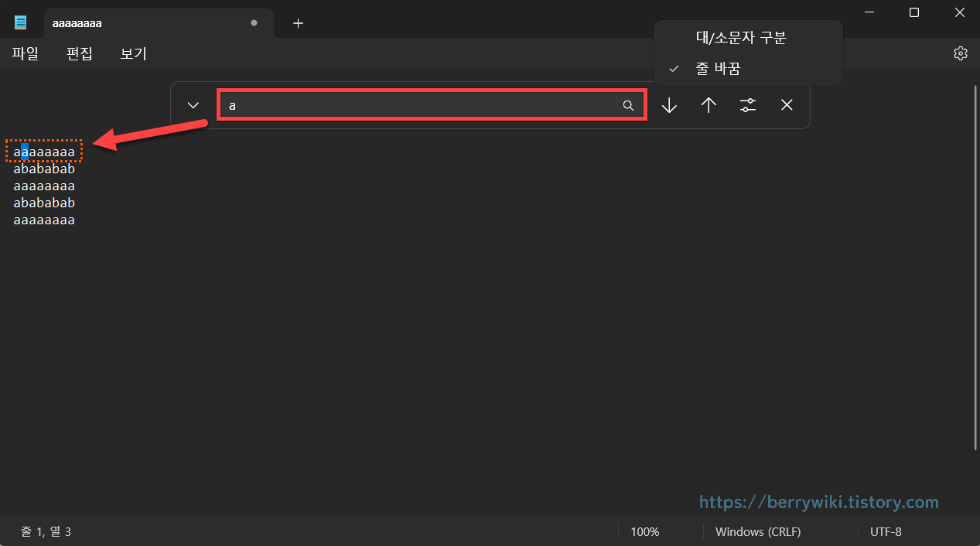Image resolution: width=980 pixels, height=546 pixels.
Task: Maximize the Notepad window
Action: tap(913, 12)
